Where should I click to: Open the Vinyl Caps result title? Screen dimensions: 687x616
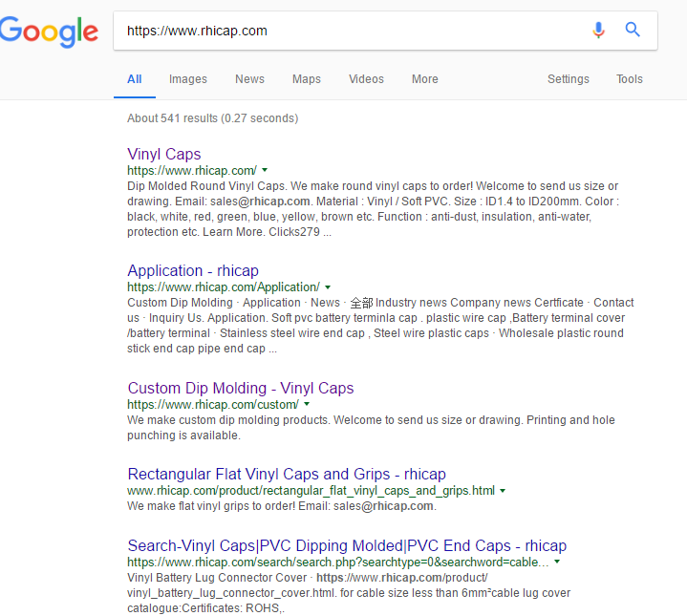[x=163, y=154]
